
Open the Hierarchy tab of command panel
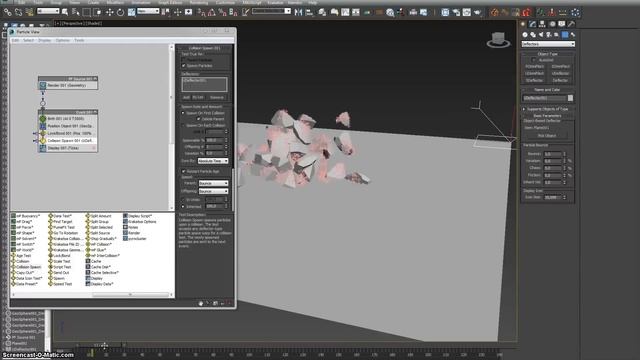542,24
